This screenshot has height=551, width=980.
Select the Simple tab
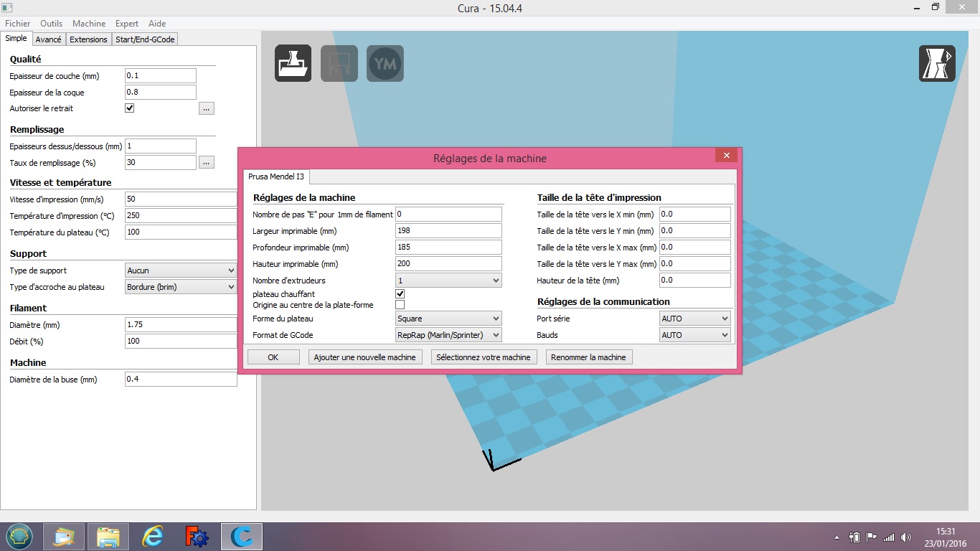point(16,39)
